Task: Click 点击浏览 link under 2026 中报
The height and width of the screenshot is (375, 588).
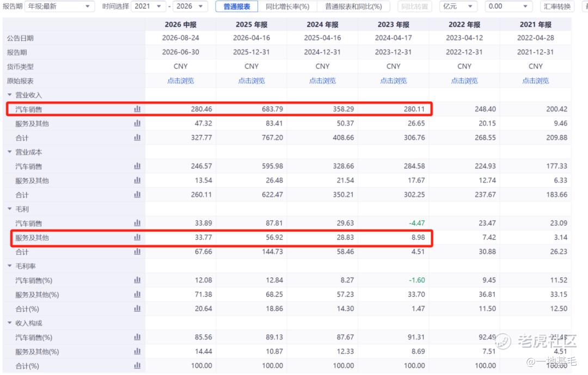Action: point(180,81)
